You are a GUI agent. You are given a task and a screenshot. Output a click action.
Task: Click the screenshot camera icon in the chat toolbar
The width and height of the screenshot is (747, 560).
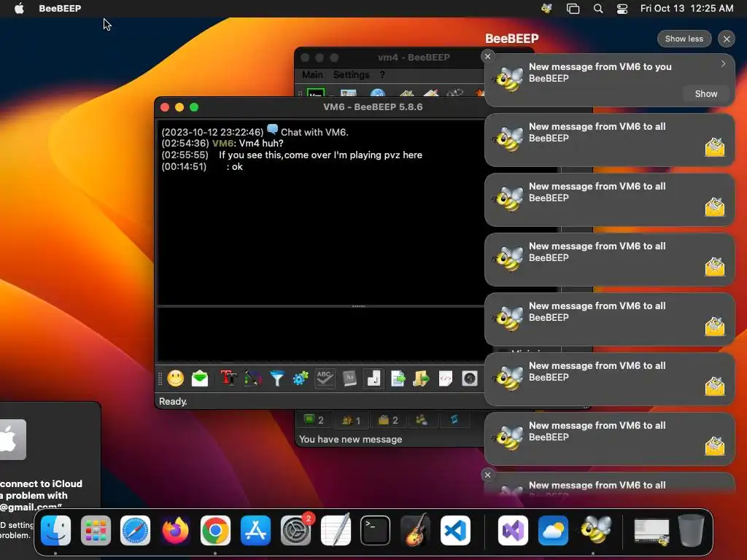(x=470, y=378)
